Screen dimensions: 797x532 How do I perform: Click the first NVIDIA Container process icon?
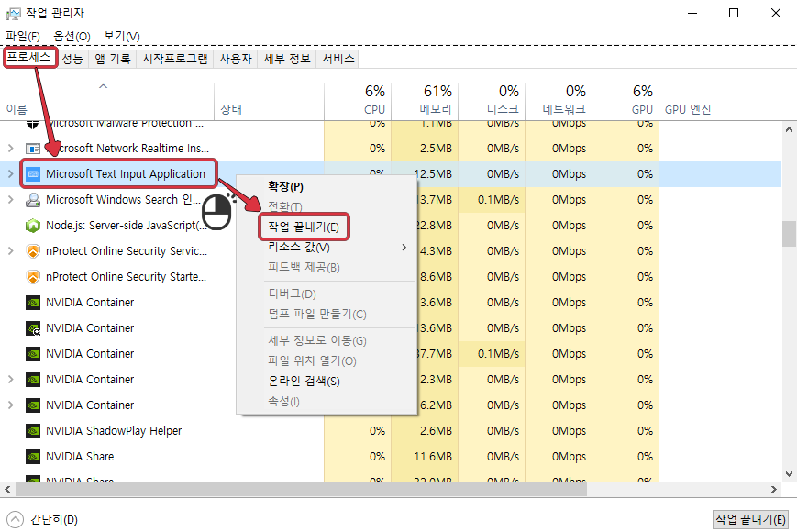click(x=31, y=302)
